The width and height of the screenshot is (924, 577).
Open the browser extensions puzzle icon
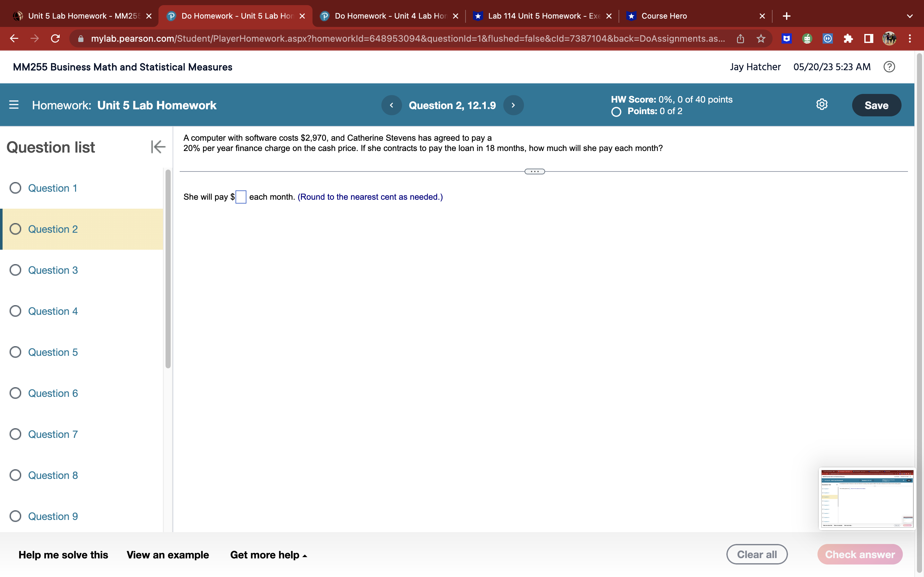point(848,38)
